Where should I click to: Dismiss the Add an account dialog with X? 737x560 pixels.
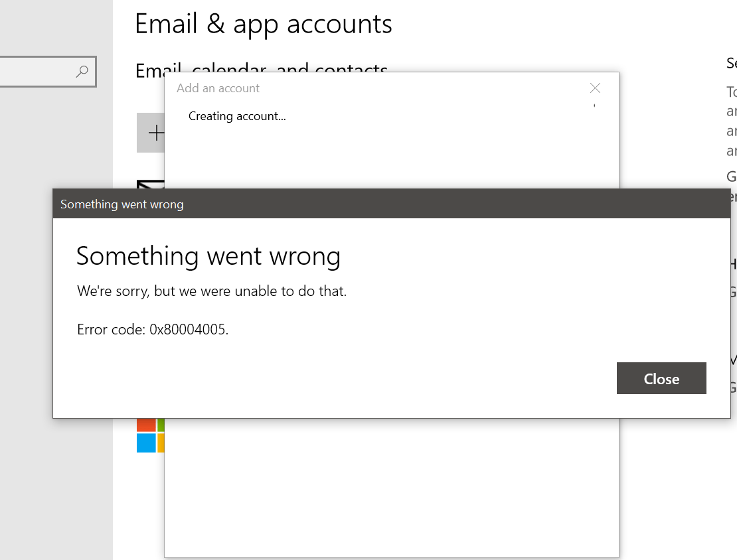pyautogui.click(x=595, y=88)
